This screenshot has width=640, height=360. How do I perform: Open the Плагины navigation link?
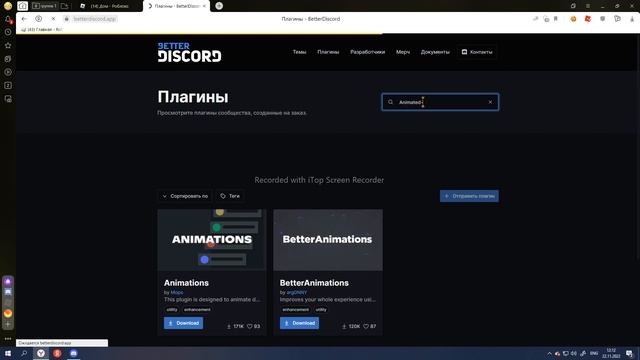[x=328, y=52]
